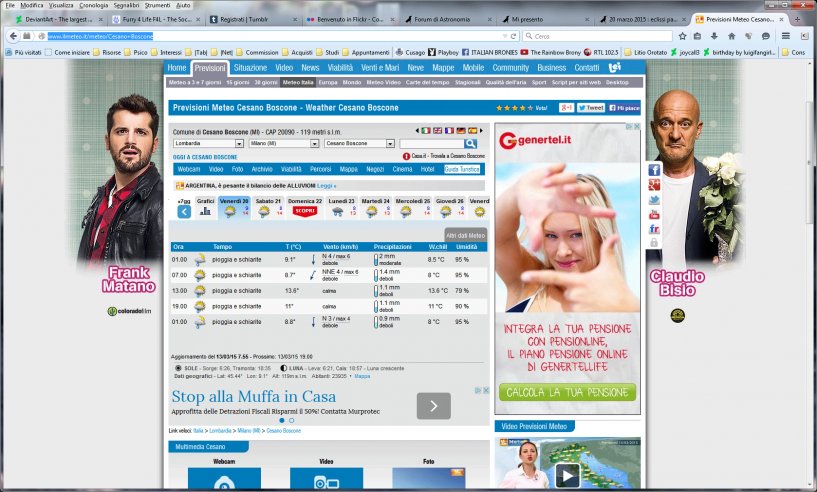The height and width of the screenshot is (492, 817).
Task: Share page with Tweet button
Action: pyautogui.click(x=592, y=107)
